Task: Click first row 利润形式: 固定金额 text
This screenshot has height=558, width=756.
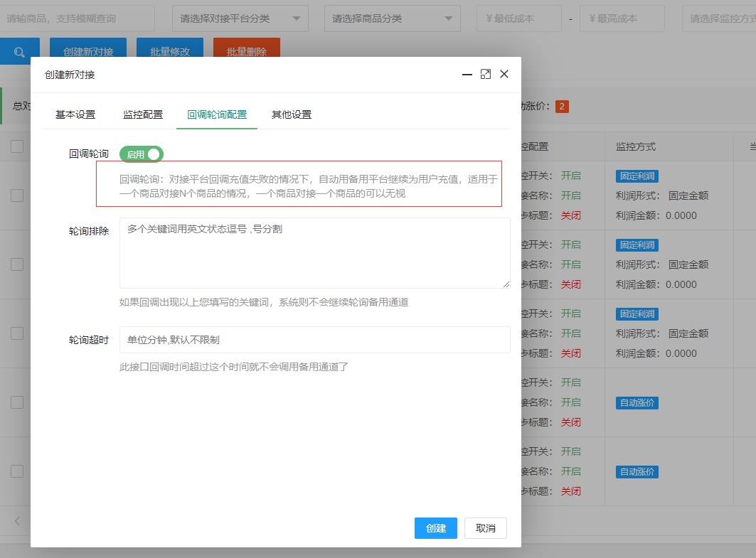Action: (x=662, y=195)
